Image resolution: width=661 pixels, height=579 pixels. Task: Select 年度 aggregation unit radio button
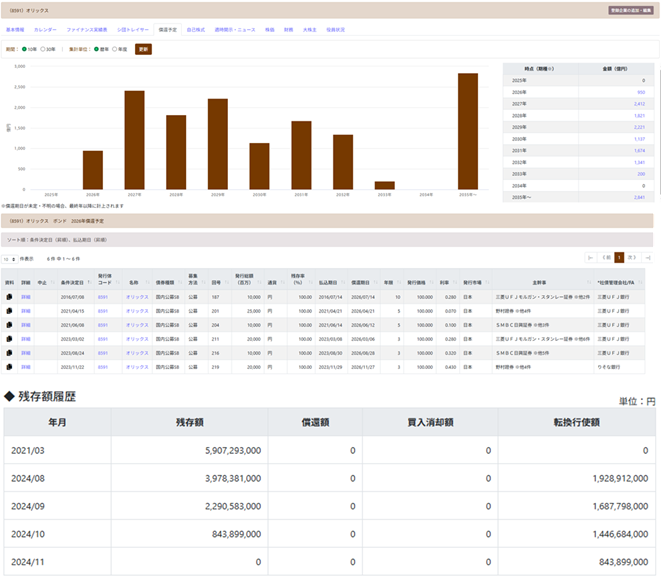click(114, 49)
